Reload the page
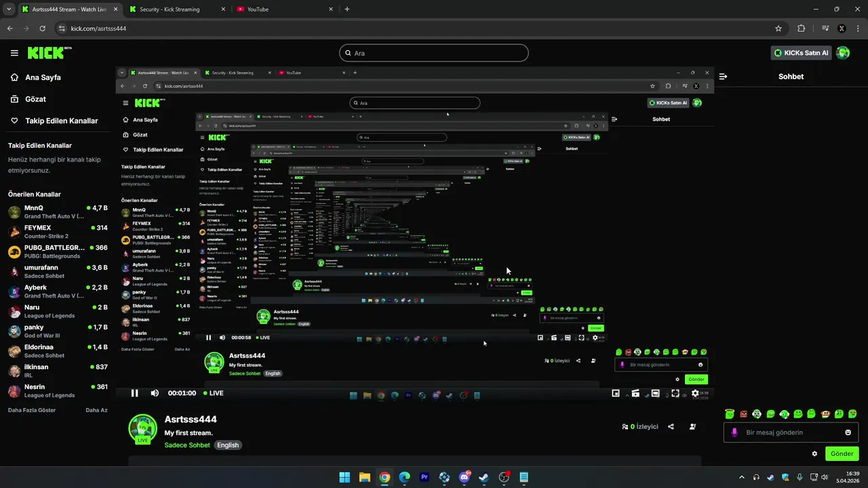Viewport: 868px width, 488px height. (x=43, y=28)
